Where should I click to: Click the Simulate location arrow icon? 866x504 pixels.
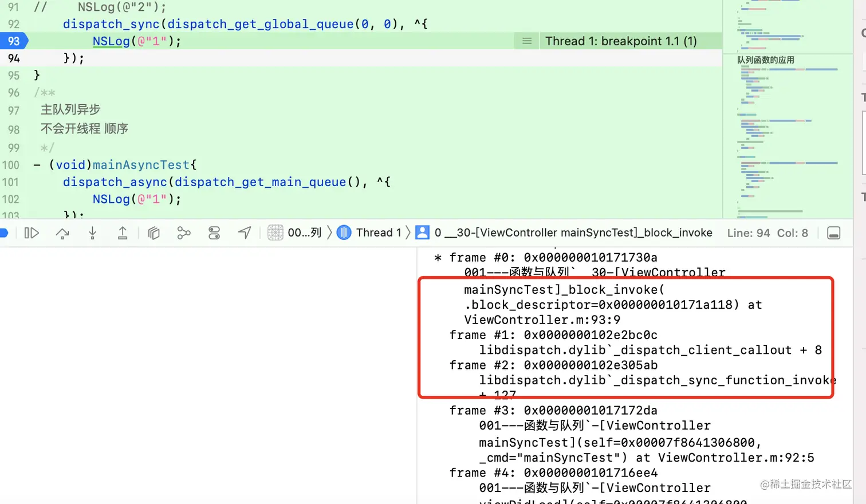pyautogui.click(x=245, y=233)
